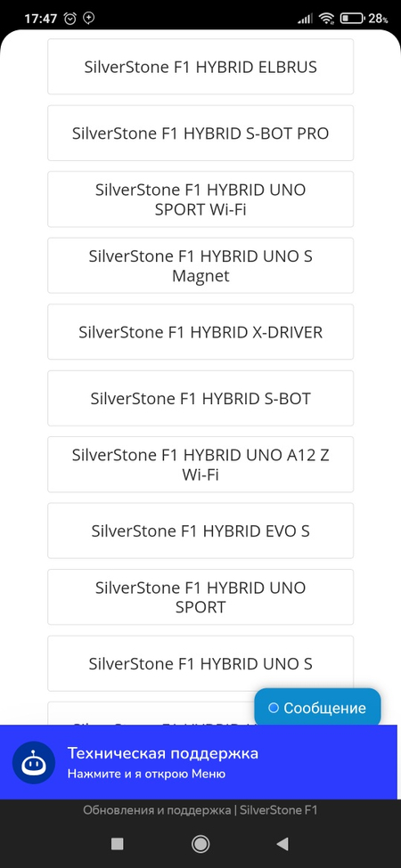The image size is (401, 868).
Task: Tap the technical support robot icon
Action: coord(33,763)
